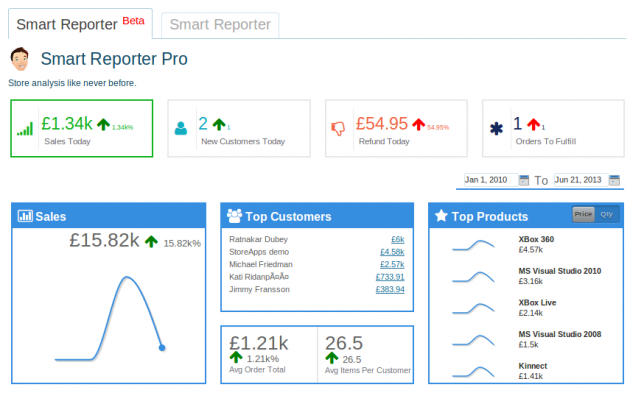Click the Jan 1, 2010 start date field

coord(490,180)
